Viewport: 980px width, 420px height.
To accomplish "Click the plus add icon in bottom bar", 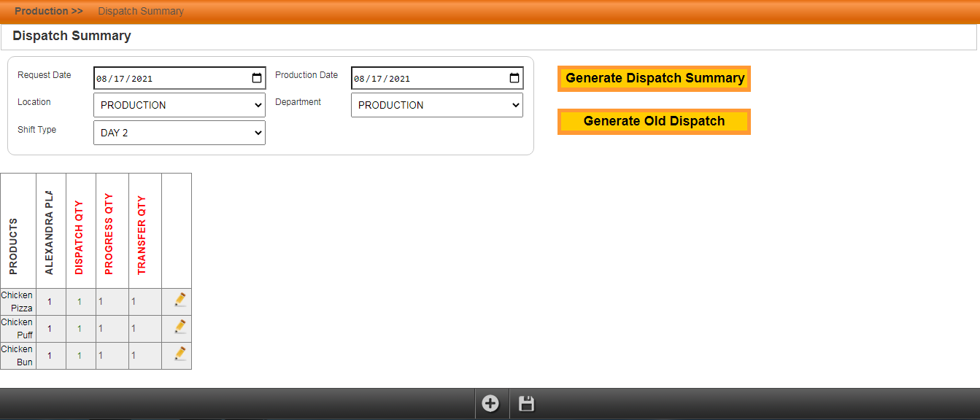I will (x=490, y=403).
